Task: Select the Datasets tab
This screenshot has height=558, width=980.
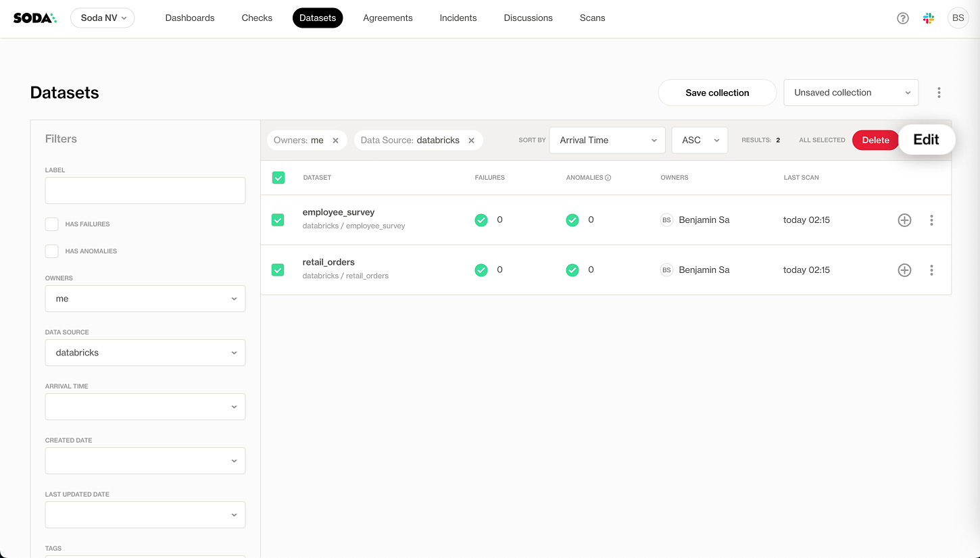Action: tap(318, 18)
